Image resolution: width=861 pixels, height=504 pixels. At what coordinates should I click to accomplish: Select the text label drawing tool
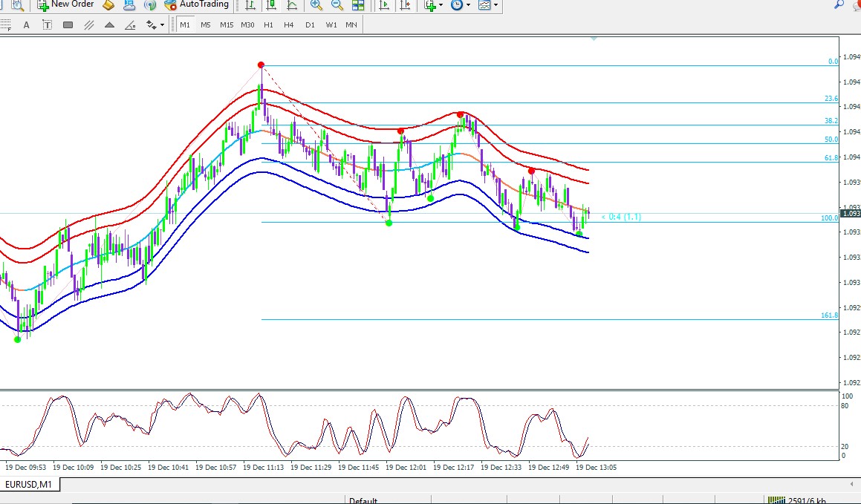pos(48,24)
